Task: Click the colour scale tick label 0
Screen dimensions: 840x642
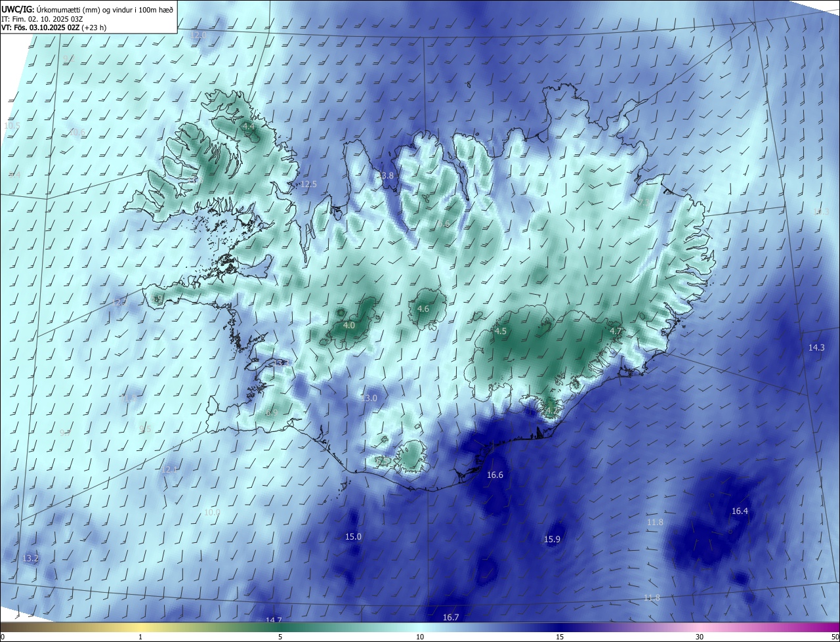Action: pos(3,637)
